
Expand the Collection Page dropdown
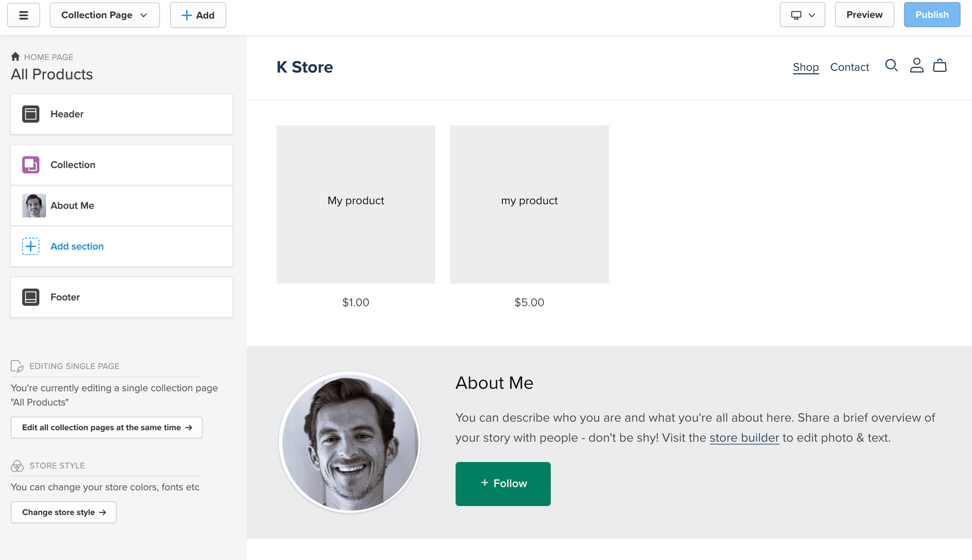coord(104,15)
